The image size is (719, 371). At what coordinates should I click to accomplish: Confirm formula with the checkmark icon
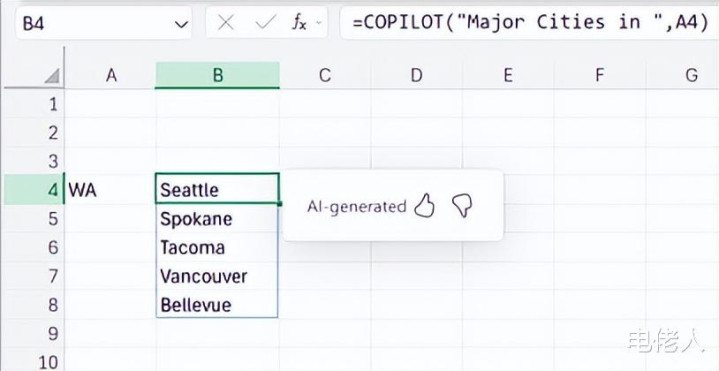pos(265,22)
